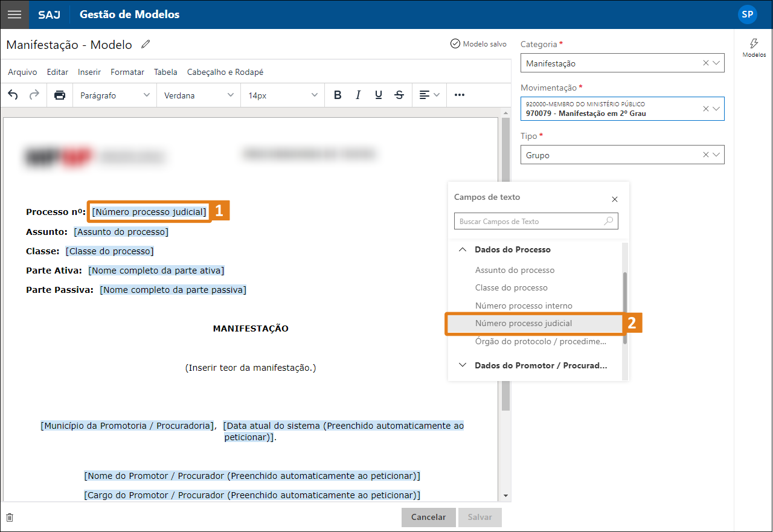Click the pencil icon to rename model

click(146, 45)
